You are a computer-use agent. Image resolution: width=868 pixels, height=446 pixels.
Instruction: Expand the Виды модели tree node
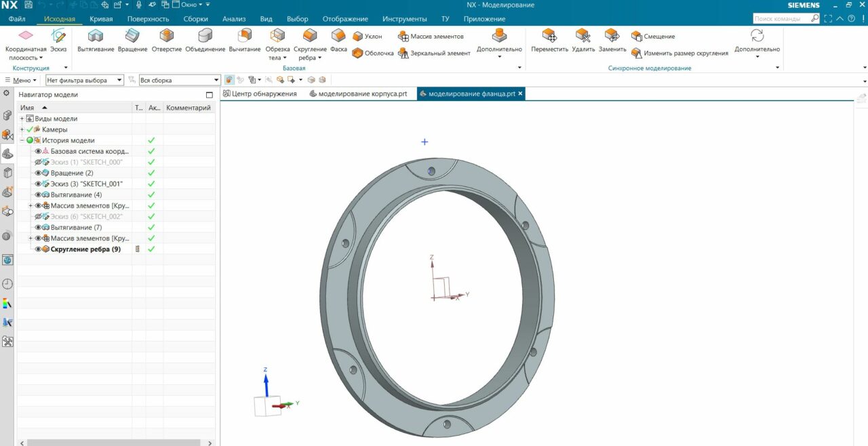[22, 119]
